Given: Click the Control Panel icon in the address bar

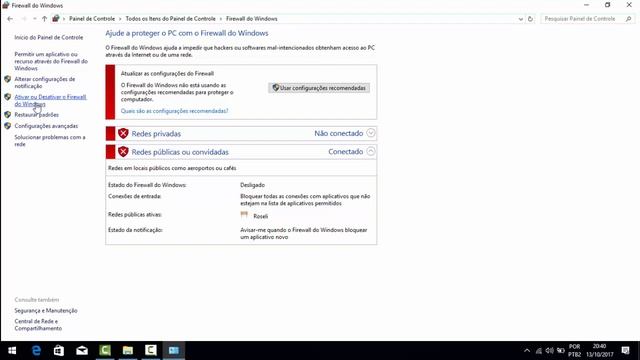Looking at the screenshot, I should click(56, 19).
